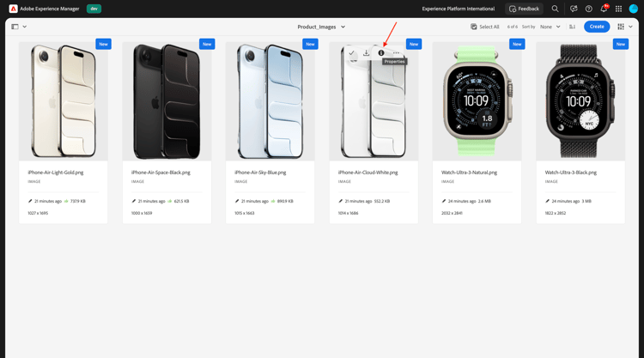Click the Select All checkbox
644x358 pixels.
(x=473, y=27)
